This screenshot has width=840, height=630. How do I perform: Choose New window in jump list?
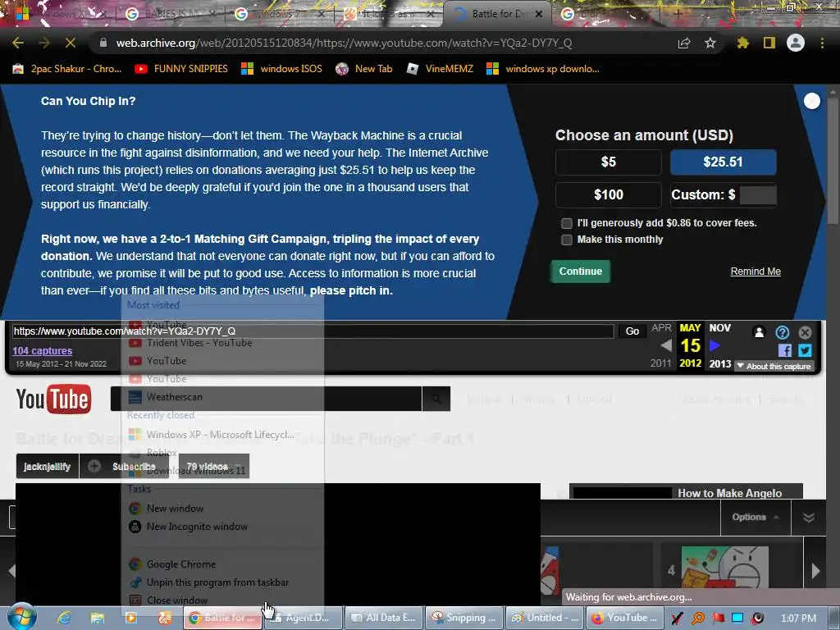(x=222, y=509)
